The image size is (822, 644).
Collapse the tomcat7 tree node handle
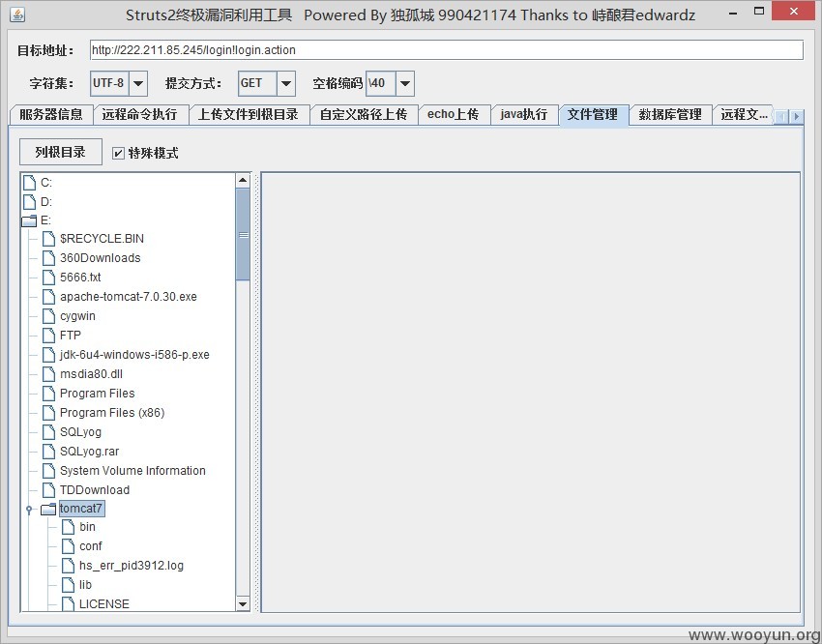29,510
